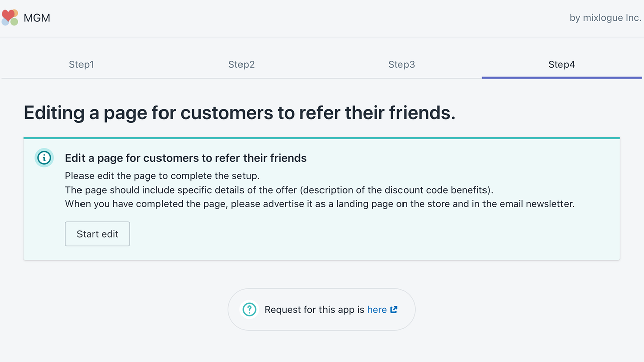Click the purple active indicator under Step4
Viewport: 644px width, 362px height.
(561, 77)
